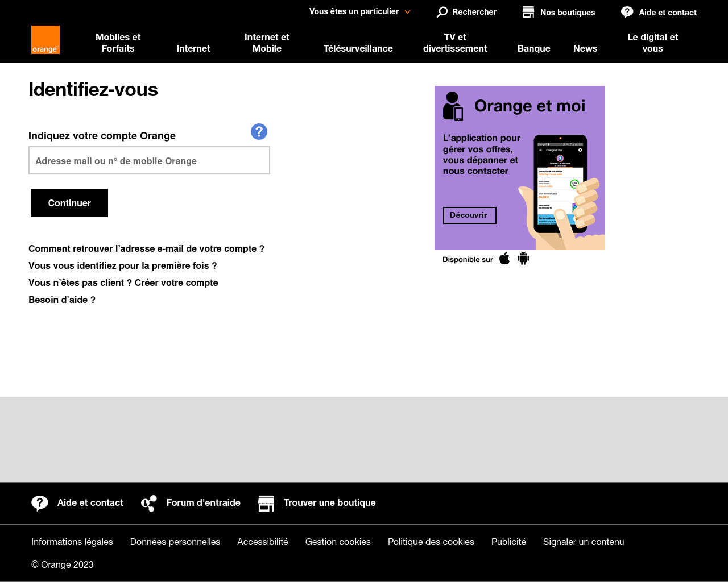This screenshot has width=728, height=582.
Task: Open the 'Besoin d'aide ?' link
Action: pos(62,300)
